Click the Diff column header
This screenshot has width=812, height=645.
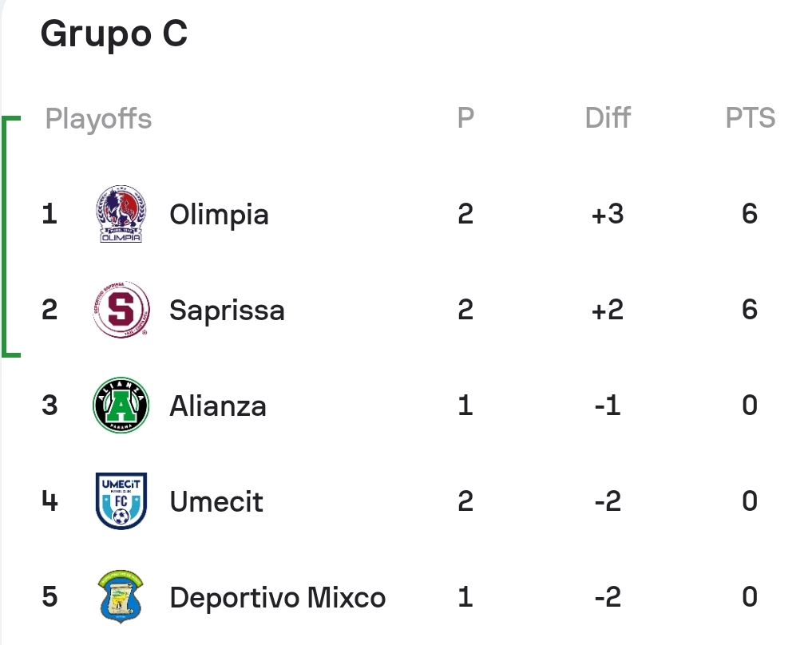[x=608, y=117]
